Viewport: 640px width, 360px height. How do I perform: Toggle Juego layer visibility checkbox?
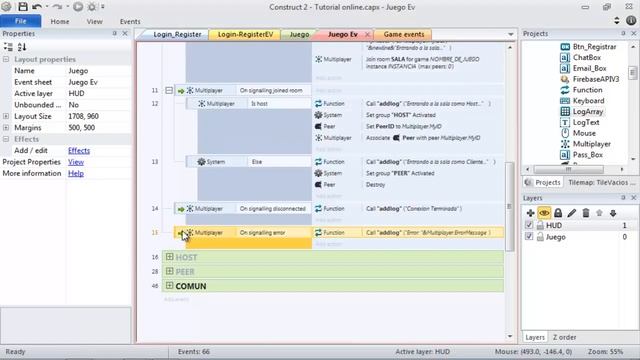point(529,236)
